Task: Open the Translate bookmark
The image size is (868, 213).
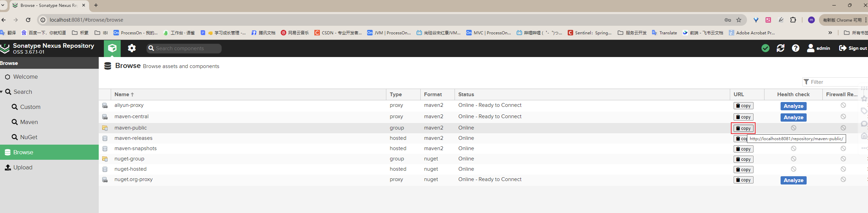Action: [x=664, y=33]
